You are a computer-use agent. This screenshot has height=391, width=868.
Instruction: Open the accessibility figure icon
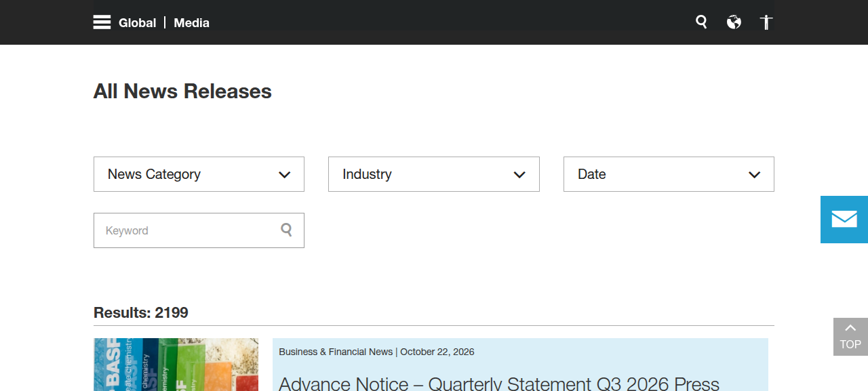pyautogui.click(x=766, y=22)
